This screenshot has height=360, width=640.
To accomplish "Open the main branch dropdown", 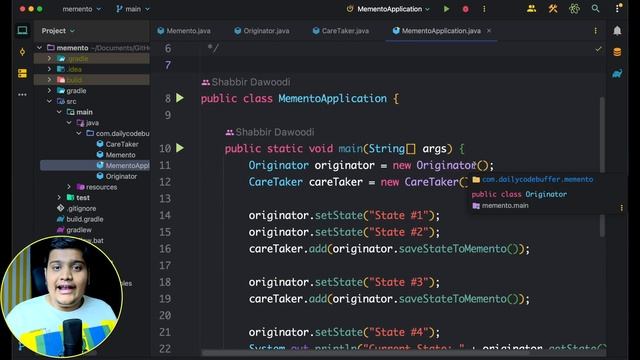I will 133,9.
